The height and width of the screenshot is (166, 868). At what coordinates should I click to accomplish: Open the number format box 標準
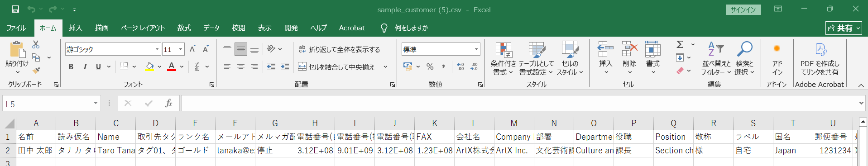tap(441, 49)
